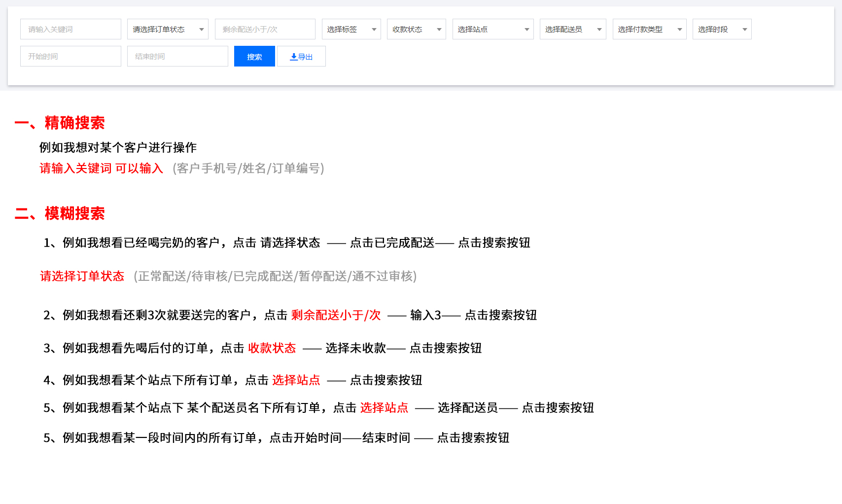The width and height of the screenshot is (842, 504).
Task: Click the 开始时间 date field
Action: 70,57
